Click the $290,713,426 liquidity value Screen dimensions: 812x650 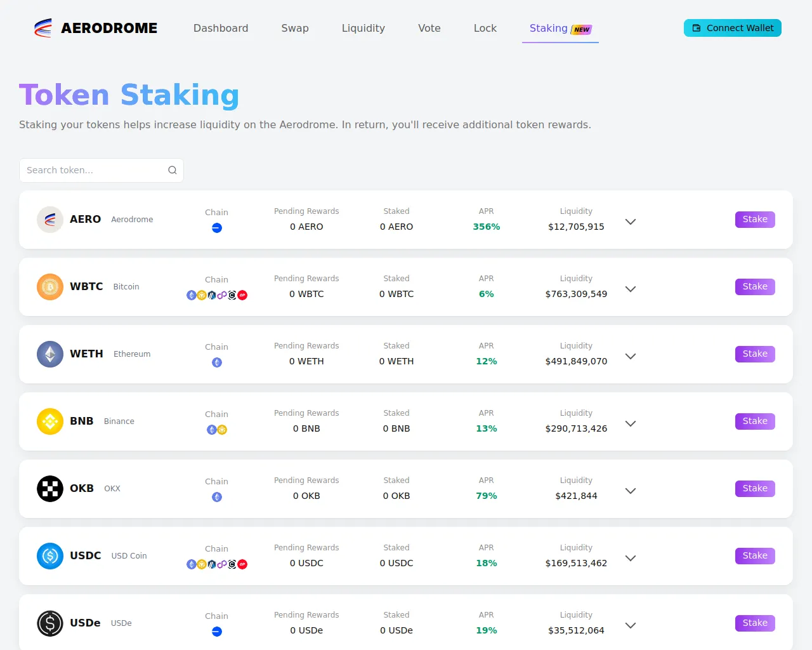click(576, 428)
